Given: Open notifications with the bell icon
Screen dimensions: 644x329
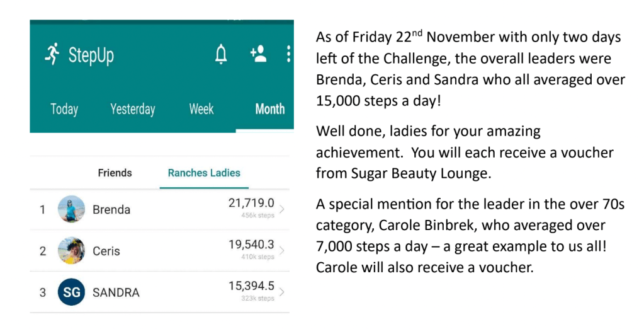Looking at the screenshot, I should (221, 55).
